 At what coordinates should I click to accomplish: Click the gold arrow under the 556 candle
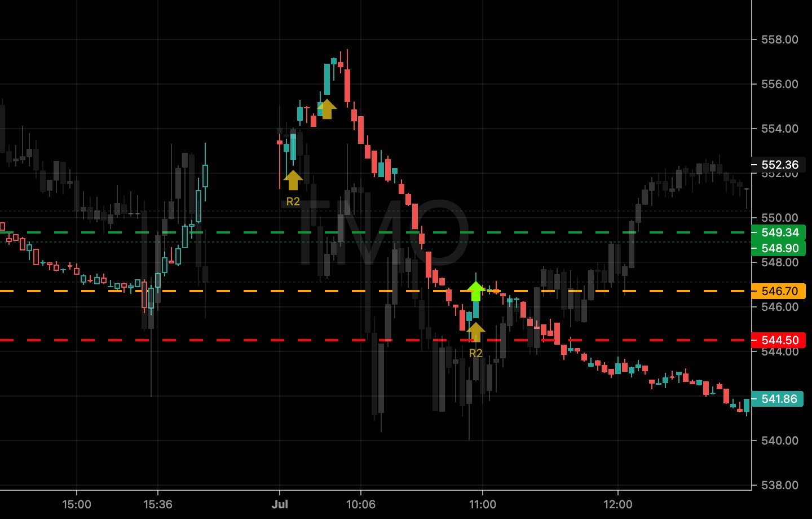click(327, 108)
